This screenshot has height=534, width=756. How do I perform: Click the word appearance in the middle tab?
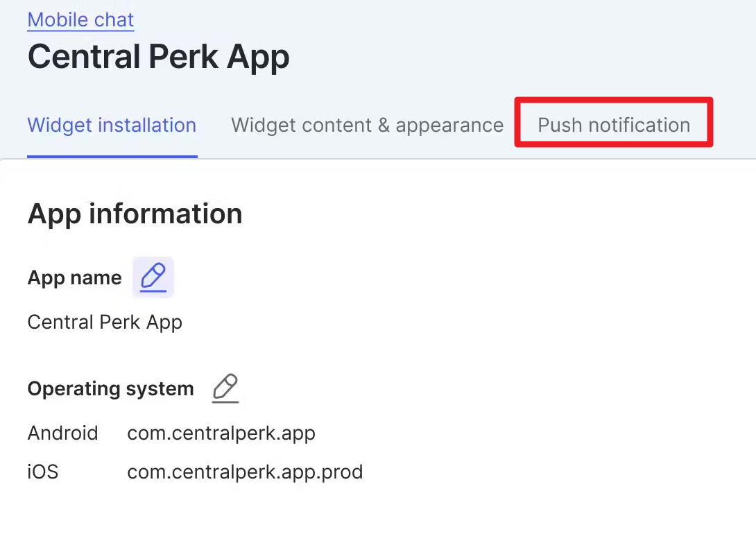[x=449, y=126]
